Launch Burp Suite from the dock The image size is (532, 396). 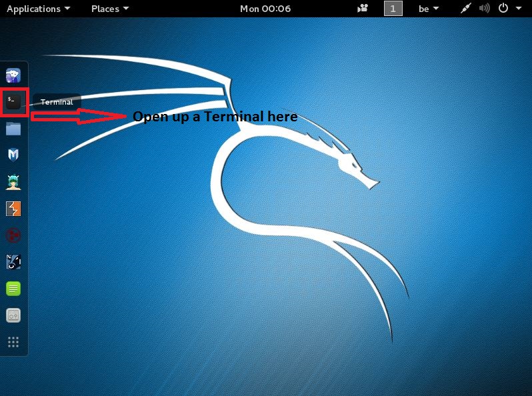[13, 209]
